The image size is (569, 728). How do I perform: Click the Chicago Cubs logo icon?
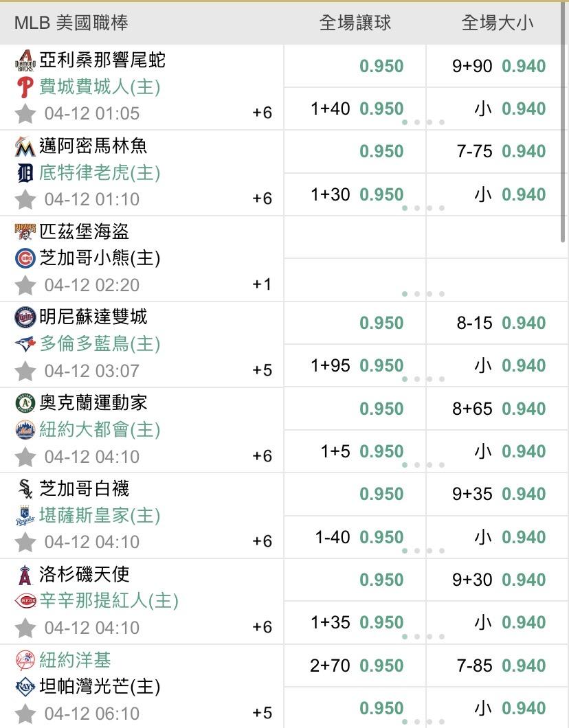pyautogui.click(x=25, y=258)
